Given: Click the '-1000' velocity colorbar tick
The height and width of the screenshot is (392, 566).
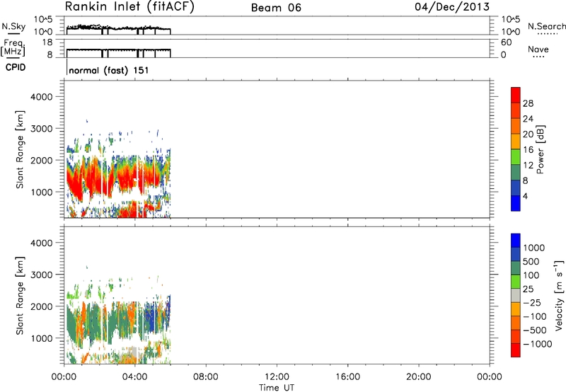Looking at the screenshot, I should tap(538, 344).
